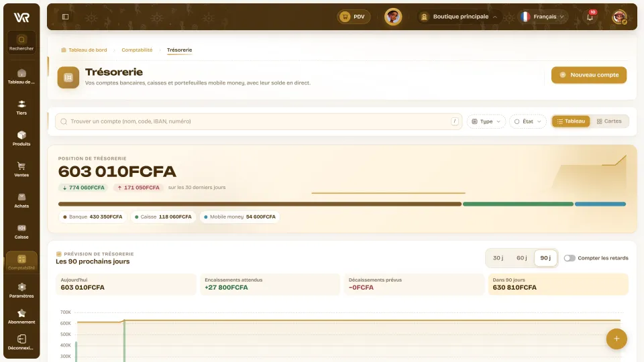
Task: Open the Type filter dropdown
Action: click(x=486, y=121)
